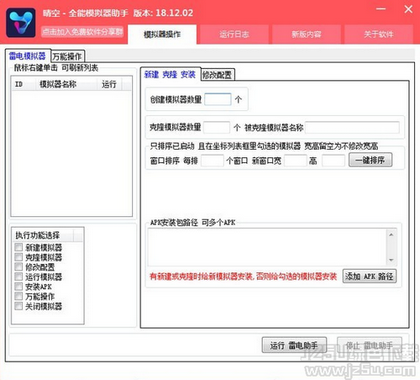Minimize the 晴空 assistant window
420x380 pixels.
(x=381, y=9)
